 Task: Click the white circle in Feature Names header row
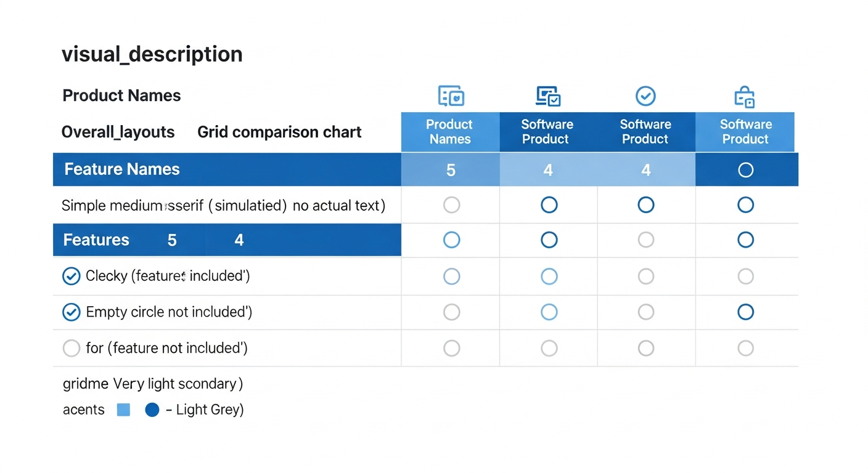coord(745,170)
